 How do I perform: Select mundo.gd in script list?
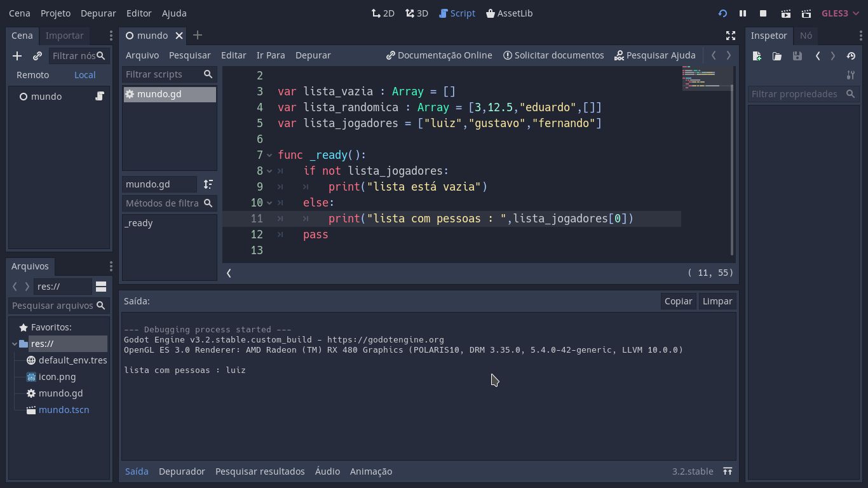[x=169, y=94]
